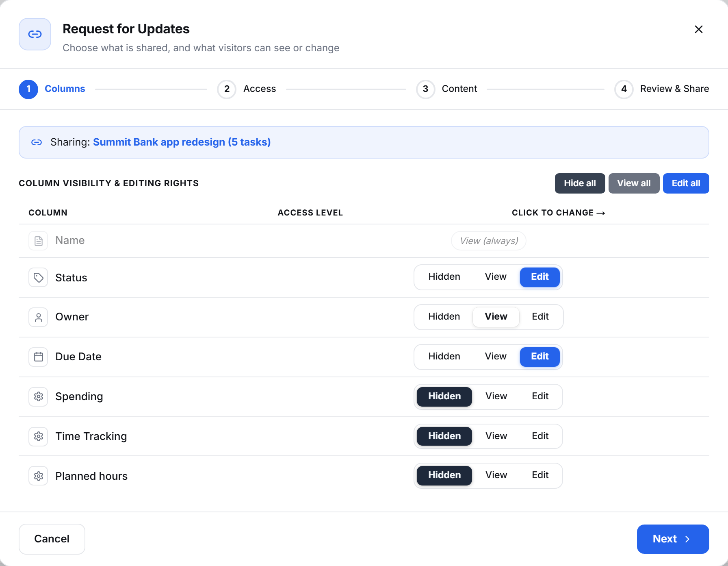Click the Next button
The image size is (728, 566).
click(x=673, y=539)
